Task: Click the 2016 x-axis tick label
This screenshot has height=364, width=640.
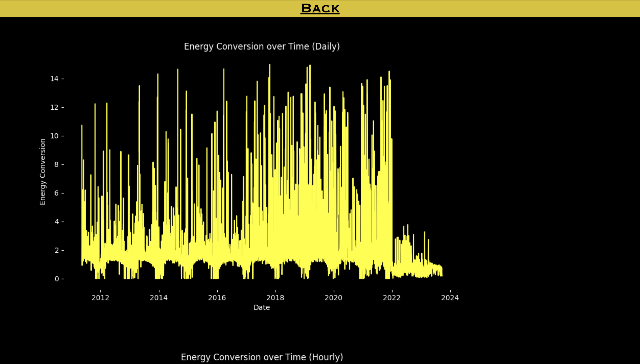Action: coord(217,298)
